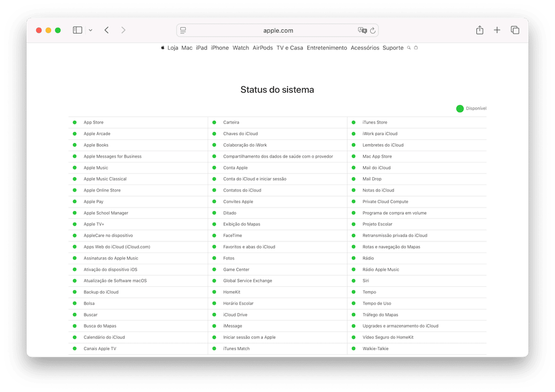Viewport: 555px width, 392px height.
Task: Select the Backup do iCloud entry
Action: (101, 292)
